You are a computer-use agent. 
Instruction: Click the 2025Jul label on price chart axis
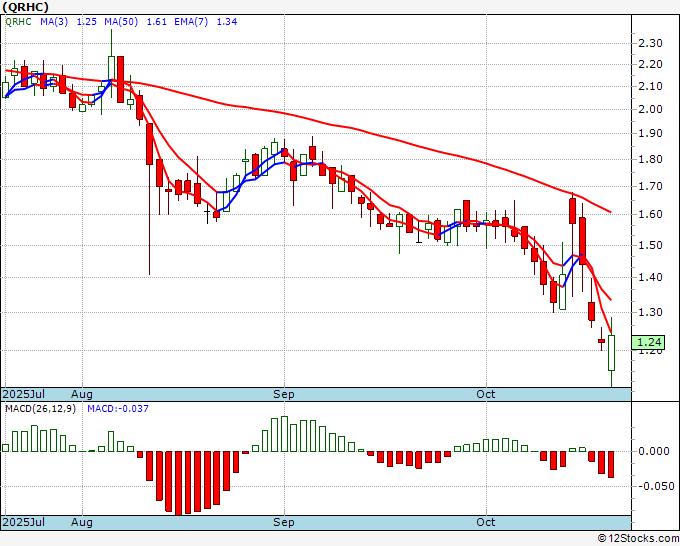click(24, 394)
